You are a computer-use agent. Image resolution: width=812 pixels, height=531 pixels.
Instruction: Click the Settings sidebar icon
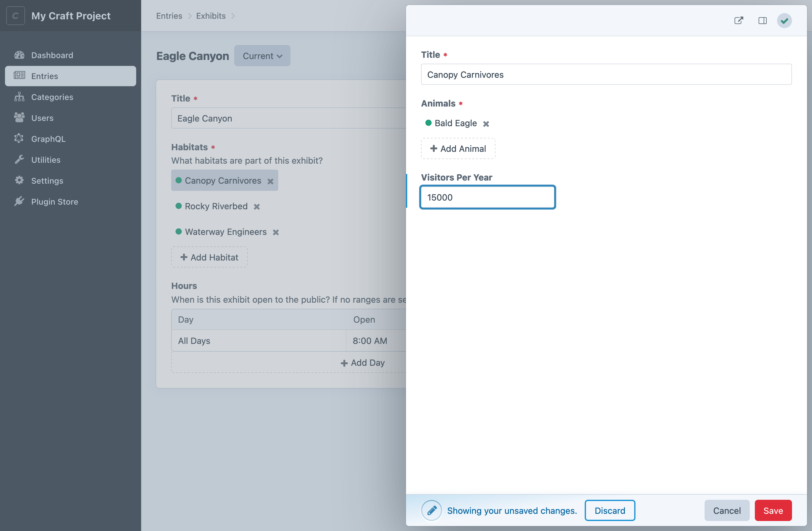point(20,180)
